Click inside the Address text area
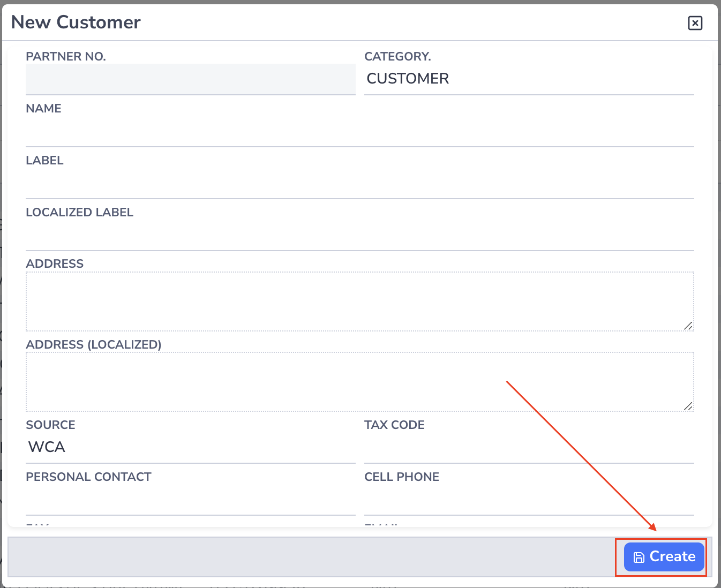Screen dimensions: 721x588 (x=359, y=300)
